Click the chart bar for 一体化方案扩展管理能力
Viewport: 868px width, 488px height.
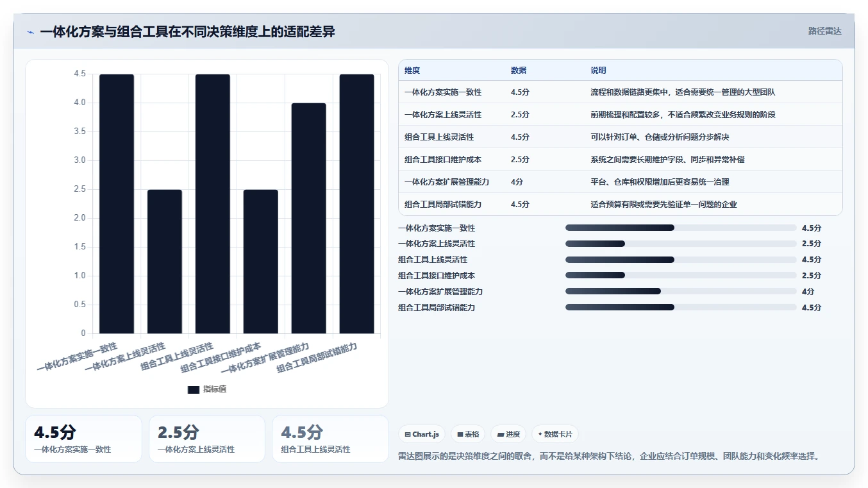pyautogui.click(x=309, y=218)
